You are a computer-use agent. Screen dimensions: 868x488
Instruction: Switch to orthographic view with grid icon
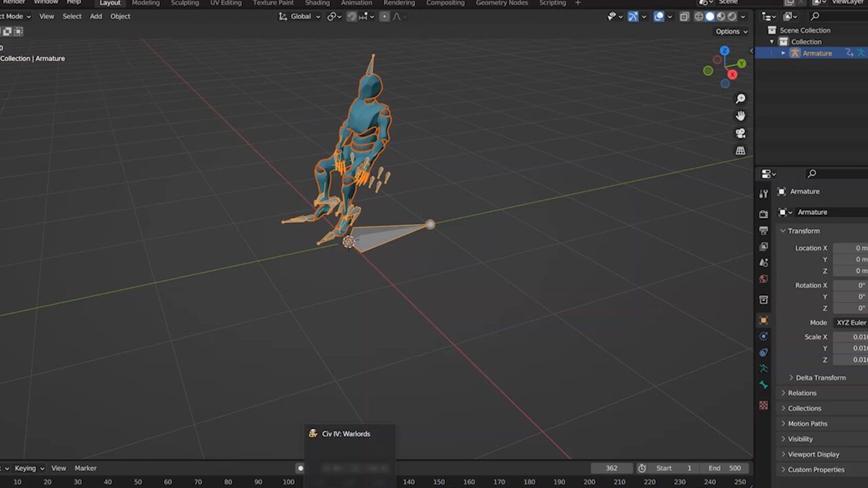tap(741, 150)
